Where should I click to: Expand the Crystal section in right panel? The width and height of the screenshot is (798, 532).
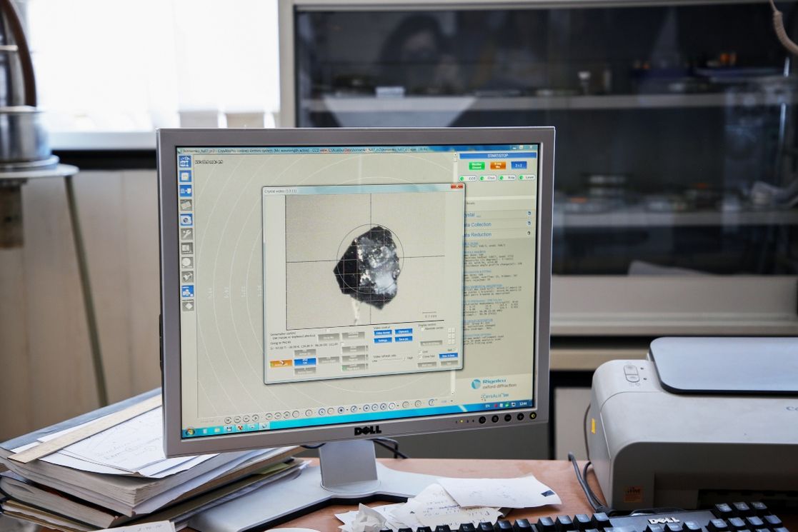499,214
